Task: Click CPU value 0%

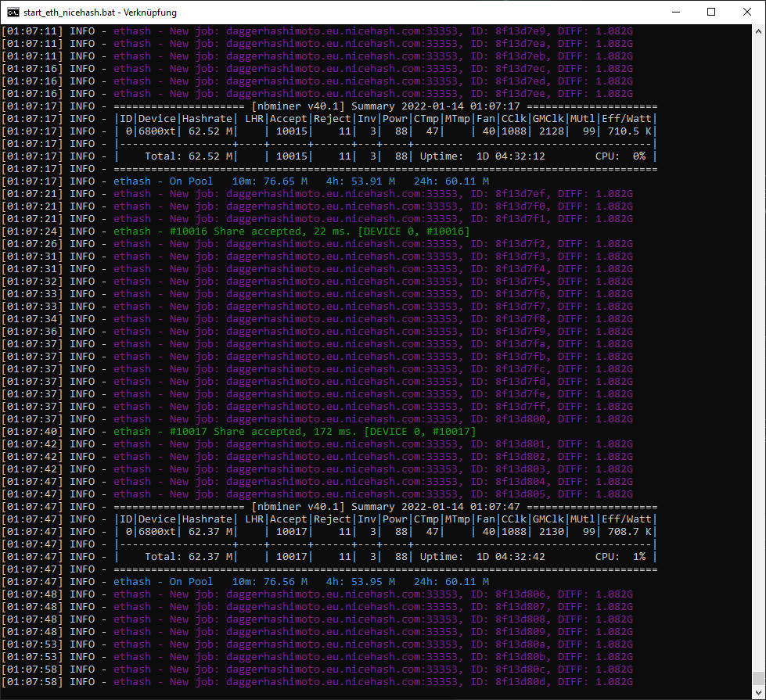Action: coord(639,156)
